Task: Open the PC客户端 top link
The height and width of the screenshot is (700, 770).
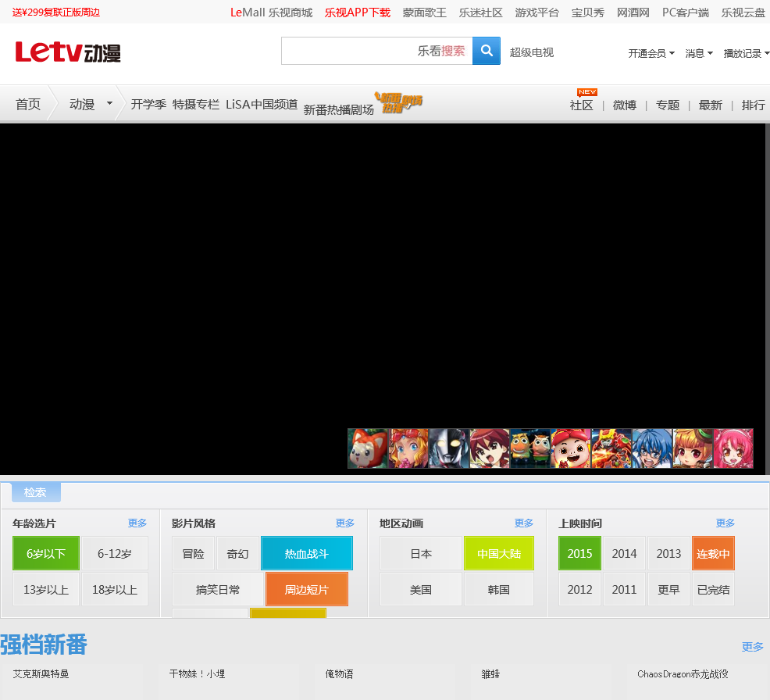Action: [686, 12]
